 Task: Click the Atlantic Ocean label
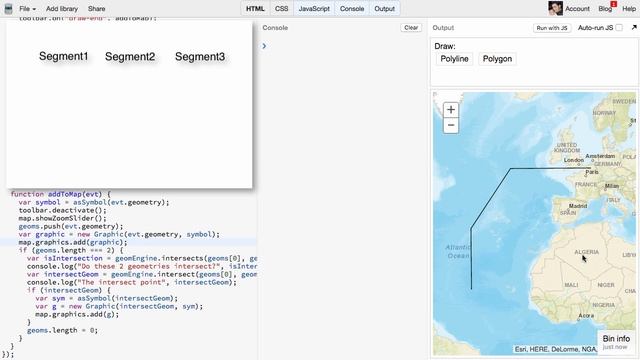point(458,251)
